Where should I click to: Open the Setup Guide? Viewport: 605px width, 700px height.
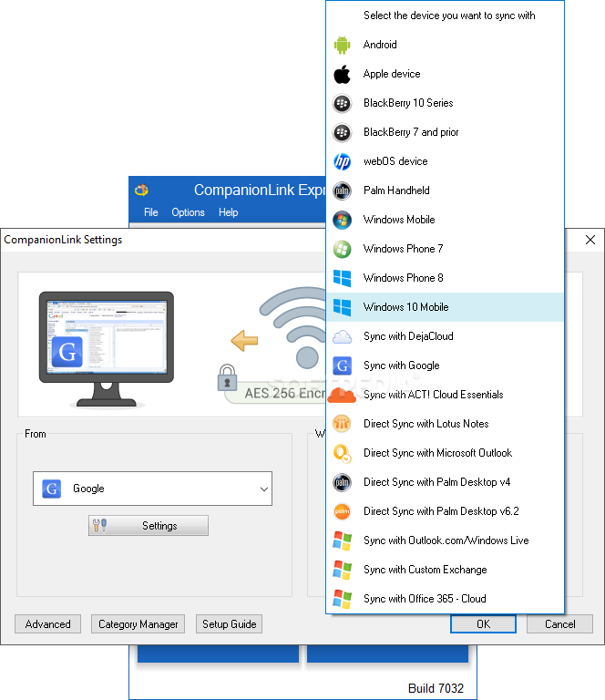click(229, 624)
